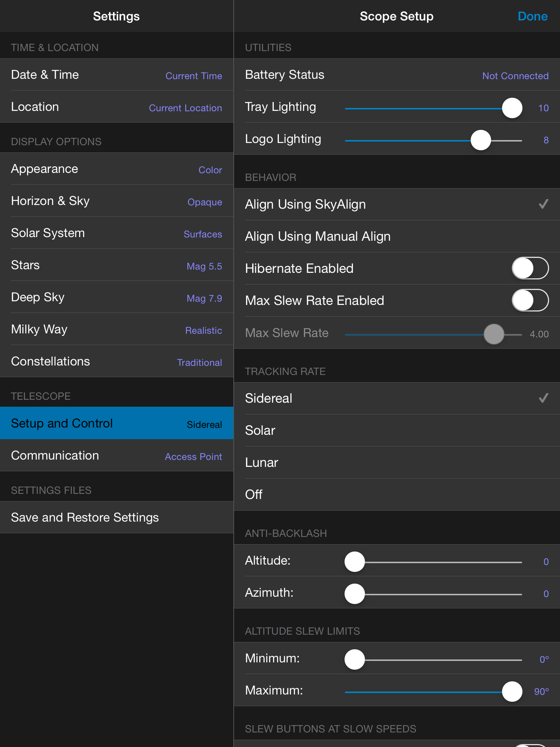This screenshot has height=747, width=560.
Task: Enable the Max Slew Rate switch
Action: (530, 301)
